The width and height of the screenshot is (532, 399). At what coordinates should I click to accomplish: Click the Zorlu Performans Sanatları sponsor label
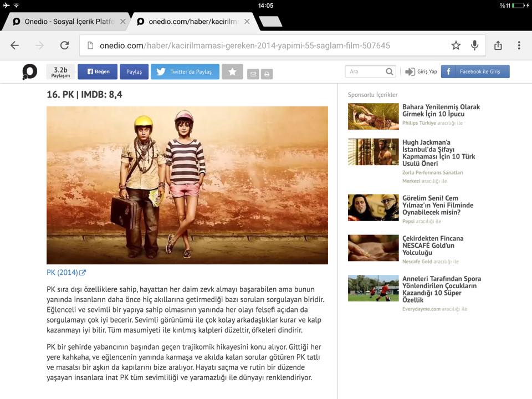click(x=433, y=176)
